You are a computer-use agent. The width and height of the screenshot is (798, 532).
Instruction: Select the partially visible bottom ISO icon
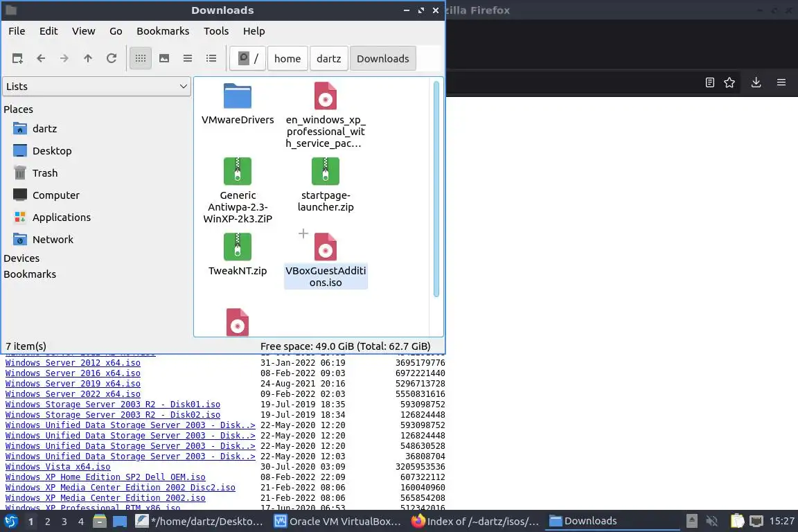[238, 322]
